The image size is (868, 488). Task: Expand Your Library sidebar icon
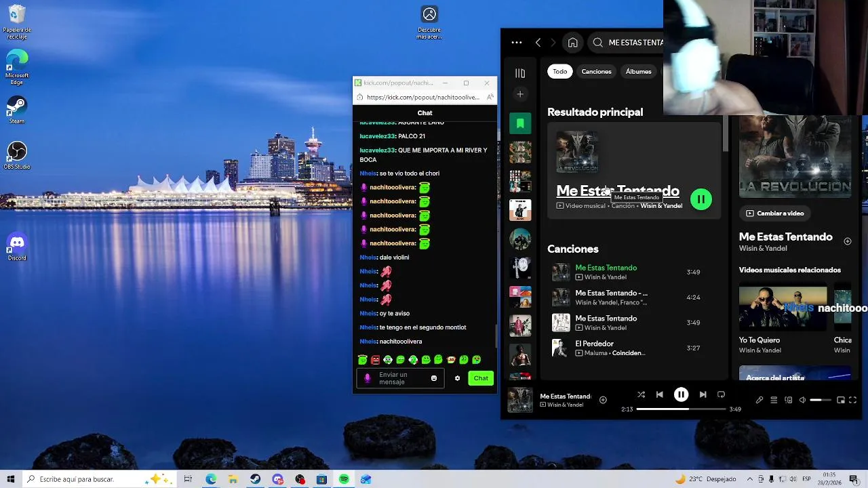point(520,73)
